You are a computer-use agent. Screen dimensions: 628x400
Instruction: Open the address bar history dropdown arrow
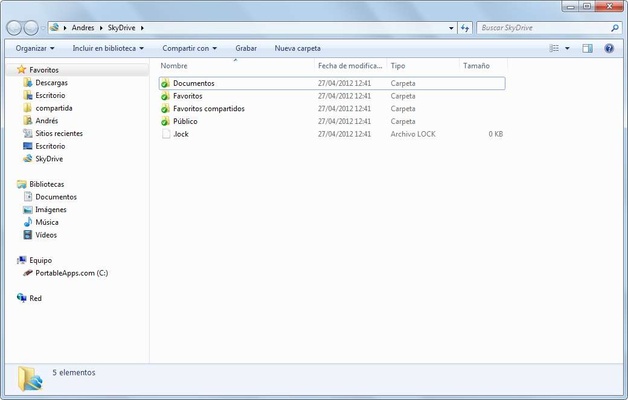[451, 28]
